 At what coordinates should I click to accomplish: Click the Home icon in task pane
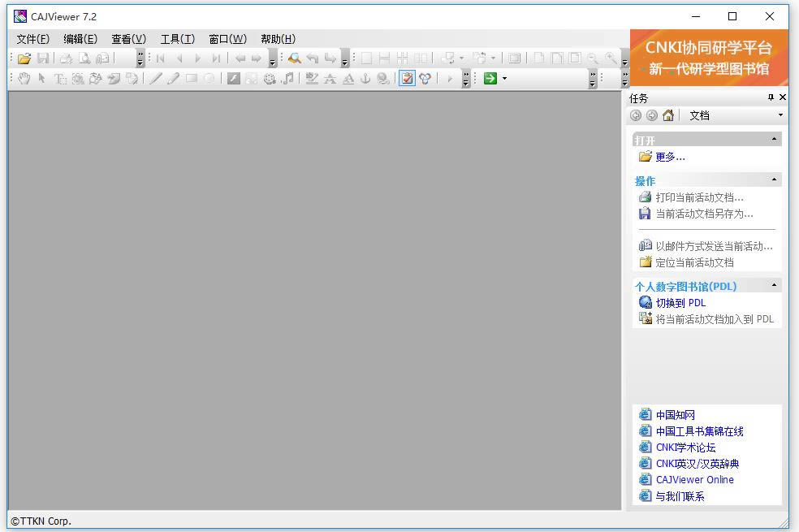pos(668,115)
